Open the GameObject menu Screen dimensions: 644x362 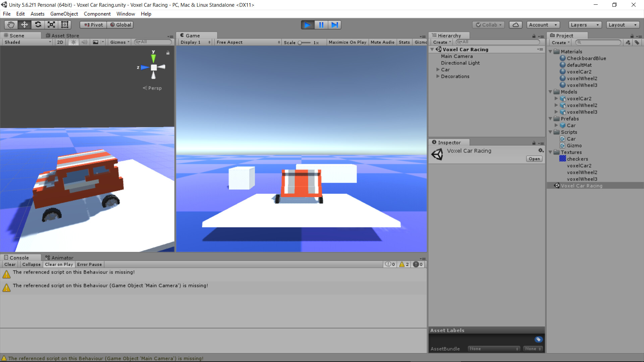[64, 14]
